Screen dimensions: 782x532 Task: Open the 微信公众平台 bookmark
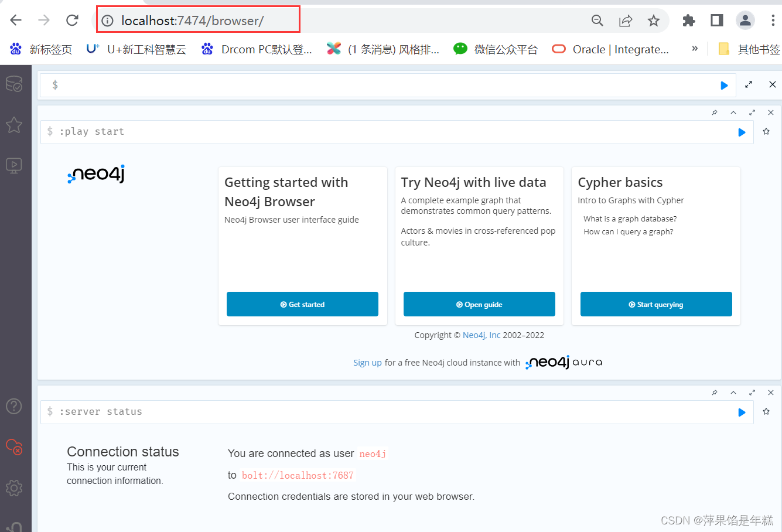[496, 49]
